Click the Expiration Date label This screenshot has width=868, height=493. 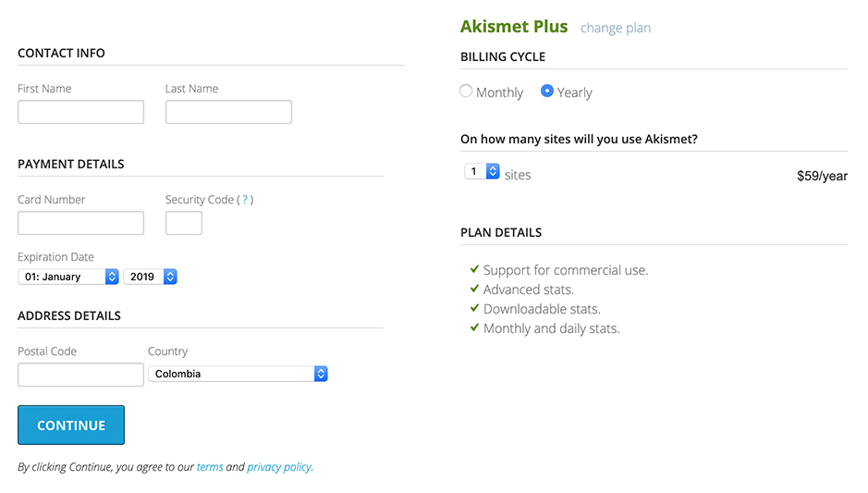click(x=55, y=257)
